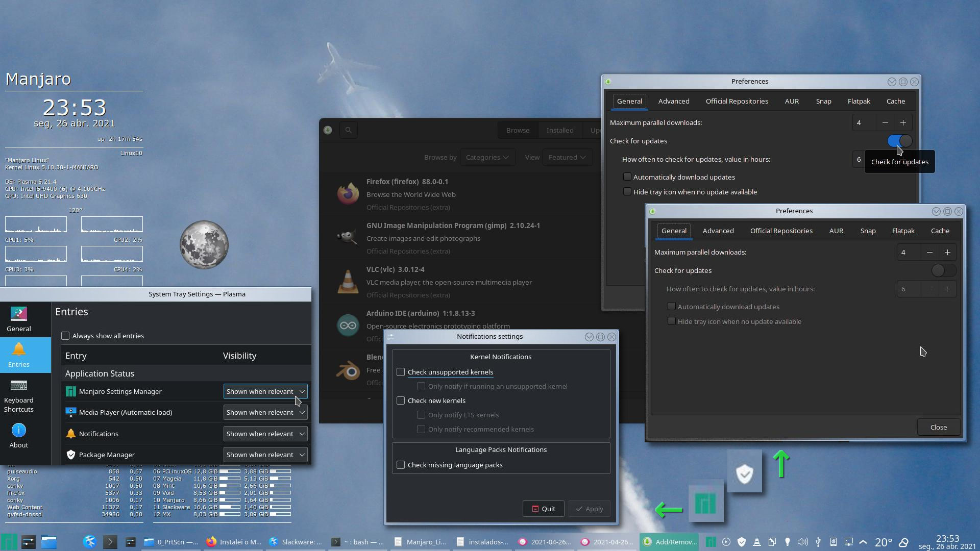Select the About section in System Tray Settings

[x=18, y=436]
